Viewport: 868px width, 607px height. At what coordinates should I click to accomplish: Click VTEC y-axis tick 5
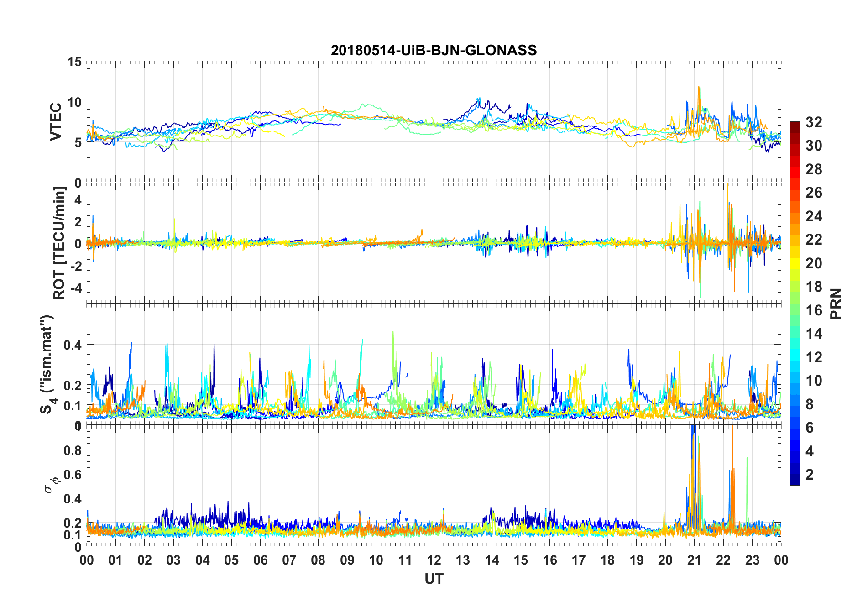pos(78,143)
